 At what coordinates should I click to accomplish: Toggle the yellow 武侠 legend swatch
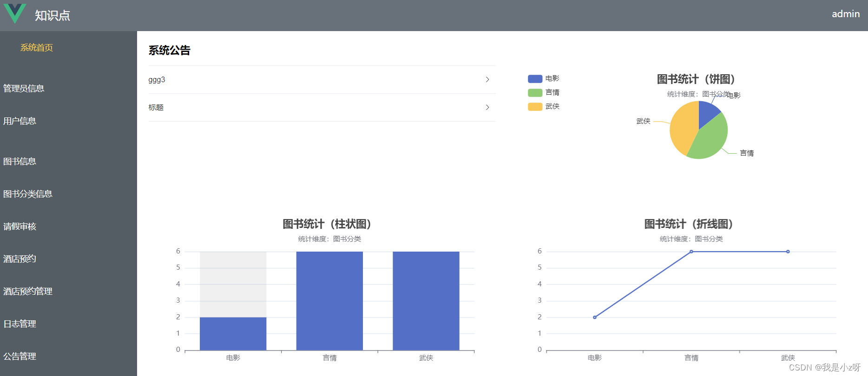(x=535, y=106)
